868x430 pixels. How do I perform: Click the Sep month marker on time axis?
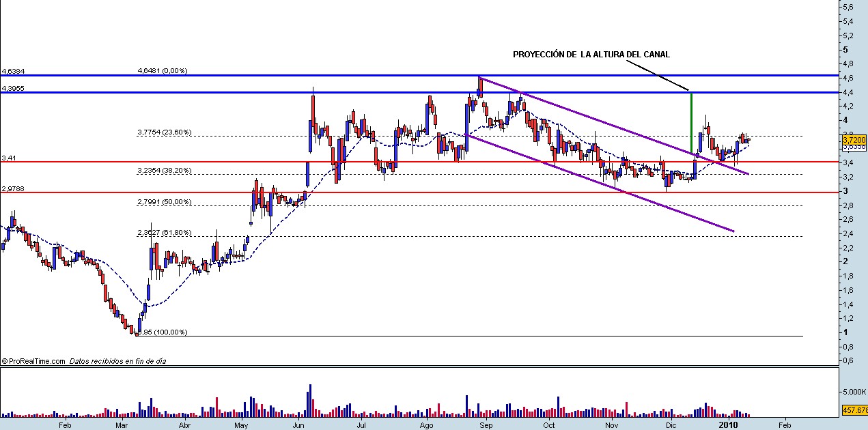coord(486,425)
